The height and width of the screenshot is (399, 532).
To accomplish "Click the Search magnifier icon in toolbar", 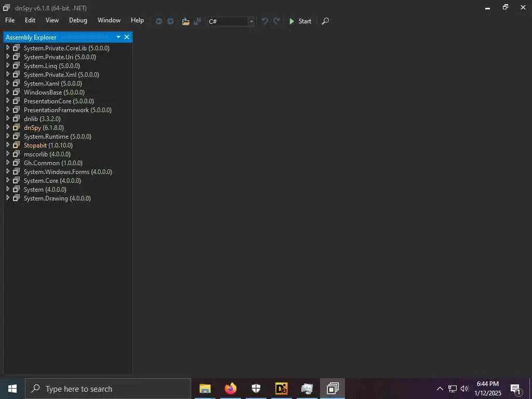I will click(325, 21).
